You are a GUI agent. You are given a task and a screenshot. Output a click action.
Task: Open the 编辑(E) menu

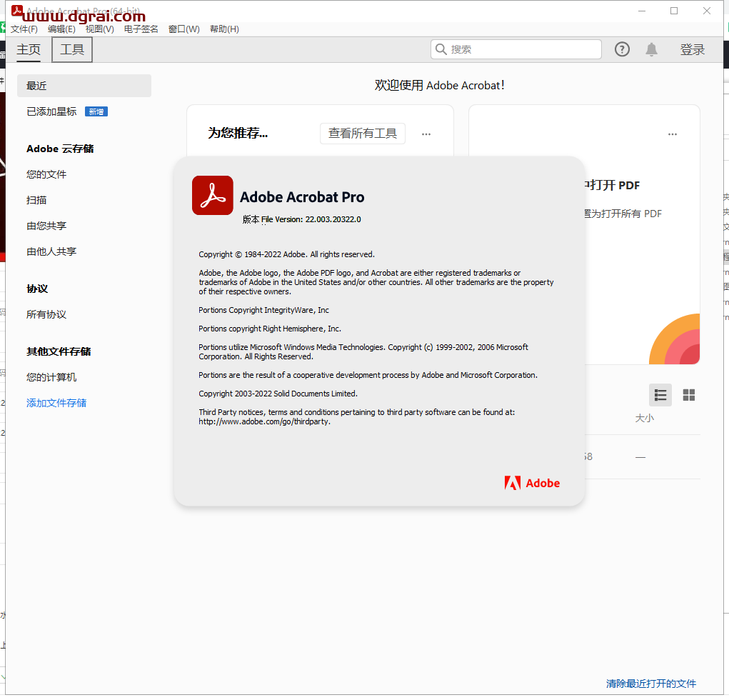[x=61, y=29]
